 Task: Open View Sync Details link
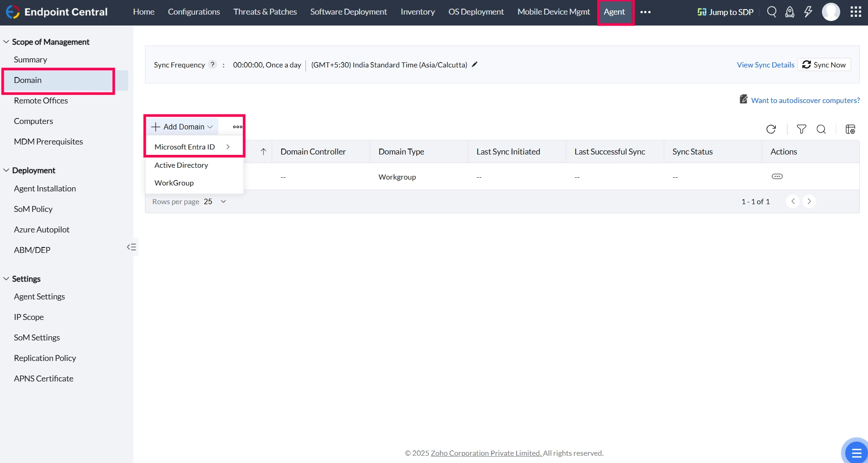click(x=765, y=65)
